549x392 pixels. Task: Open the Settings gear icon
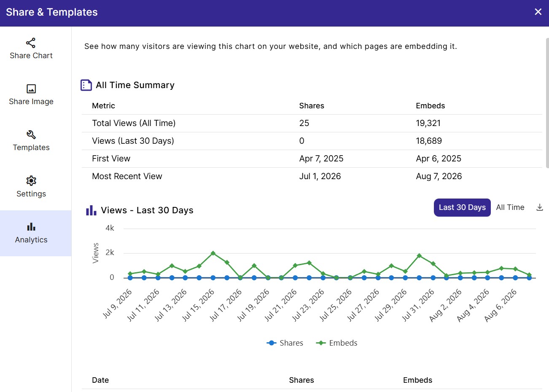[x=31, y=181]
